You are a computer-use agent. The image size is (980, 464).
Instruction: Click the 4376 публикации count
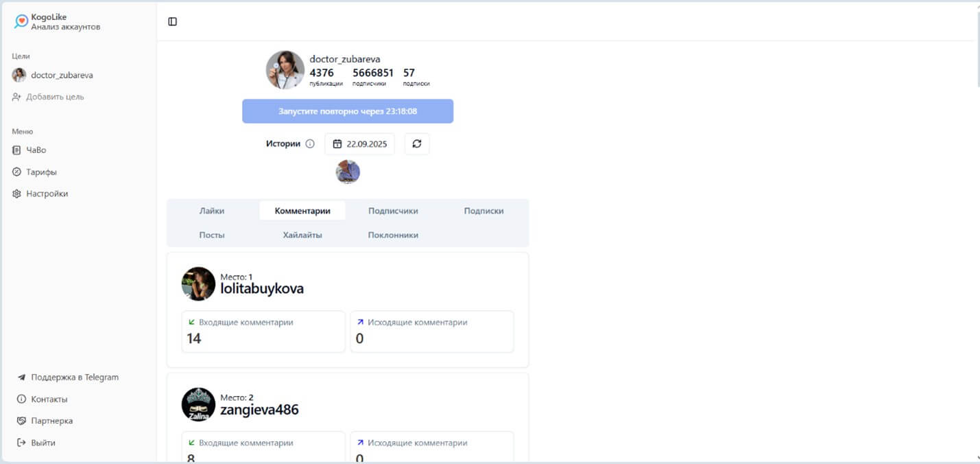[x=325, y=77]
